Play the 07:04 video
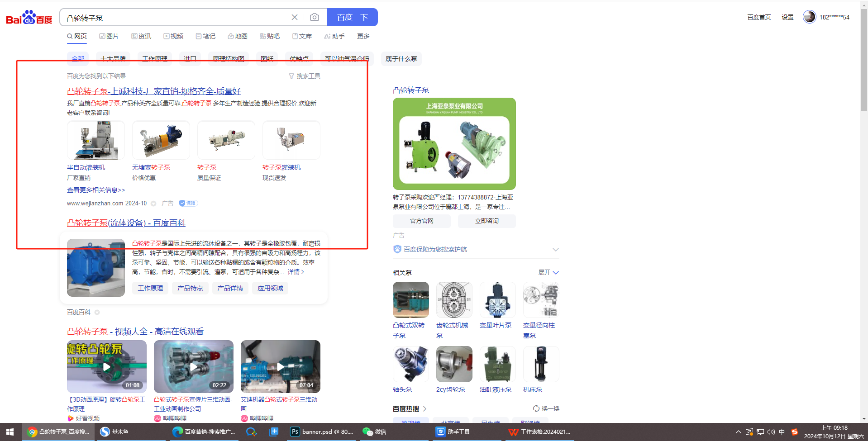Image resolution: width=868 pixels, height=441 pixels. click(x=281, y=366)
